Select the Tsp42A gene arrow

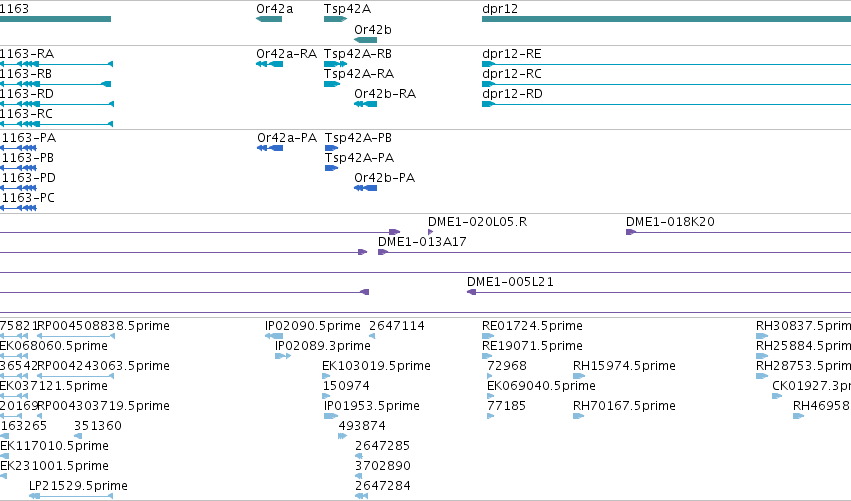[335, 19]
